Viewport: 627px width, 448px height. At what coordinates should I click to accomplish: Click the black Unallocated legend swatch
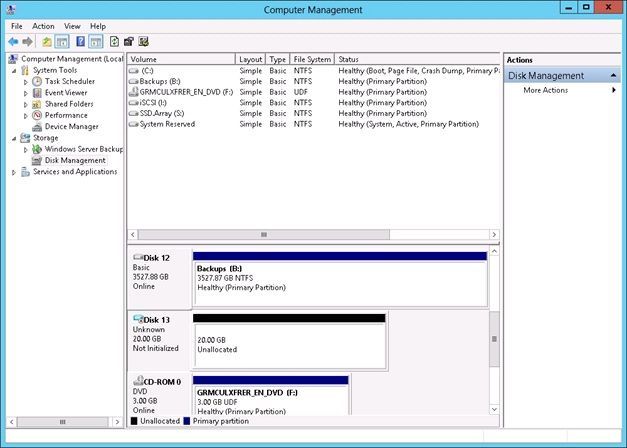(x=134, y=421)
